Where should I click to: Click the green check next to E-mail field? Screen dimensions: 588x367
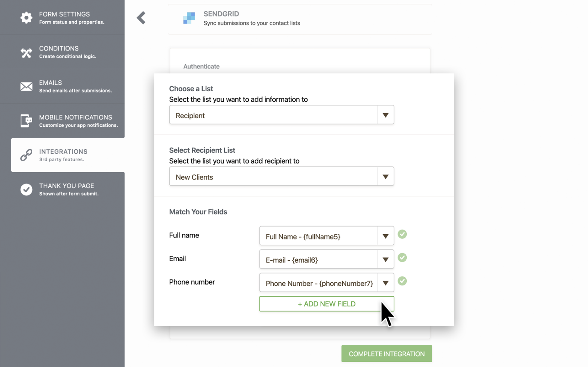(x=402, y=258)
